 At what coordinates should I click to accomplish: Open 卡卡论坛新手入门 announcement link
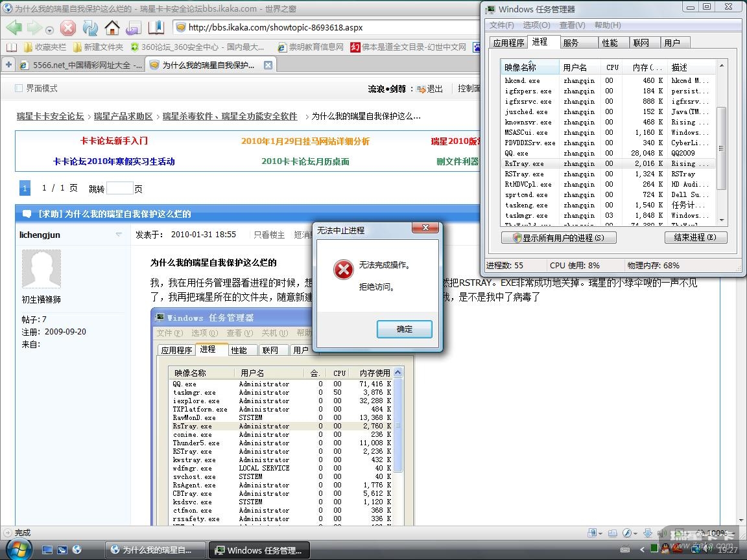tap(114, 141)
